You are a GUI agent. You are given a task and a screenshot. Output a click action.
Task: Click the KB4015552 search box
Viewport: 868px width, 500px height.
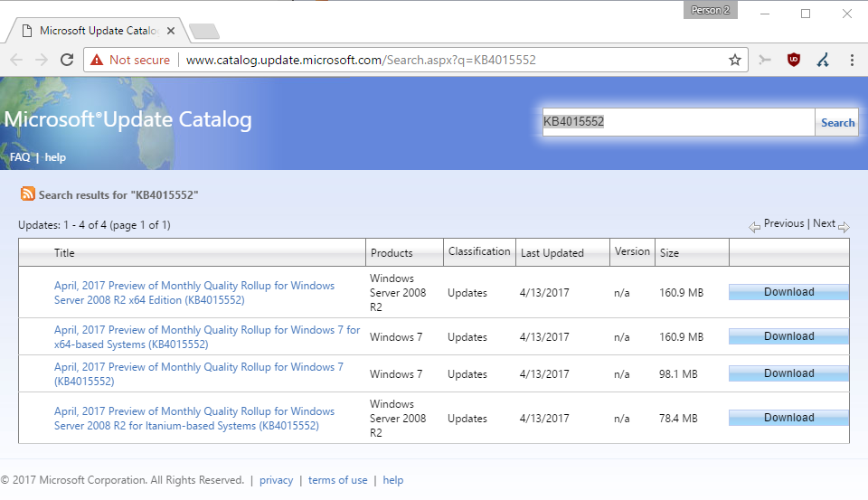tap(678, 122)
